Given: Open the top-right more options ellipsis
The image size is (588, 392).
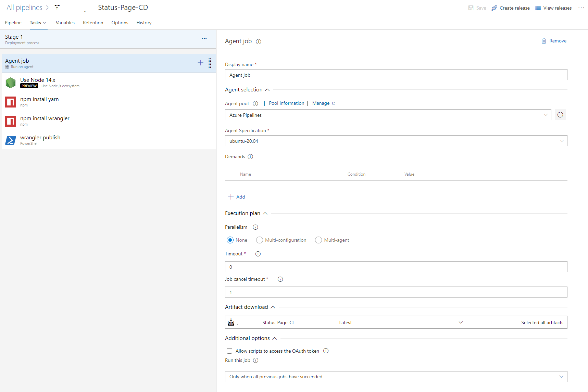Looking at the screenshot, I should tap(581, 8).
